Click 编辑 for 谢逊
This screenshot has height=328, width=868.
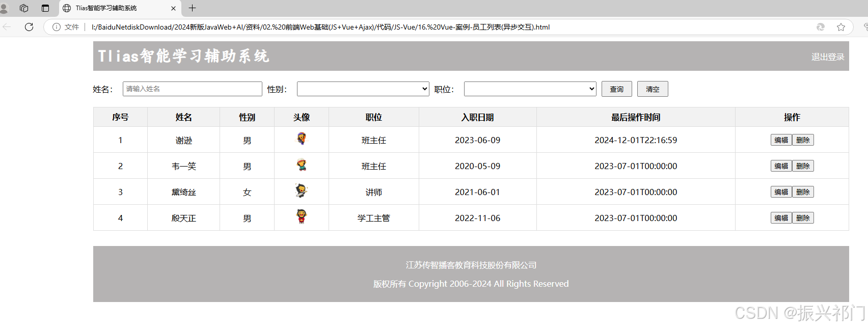tap(781, 140)
